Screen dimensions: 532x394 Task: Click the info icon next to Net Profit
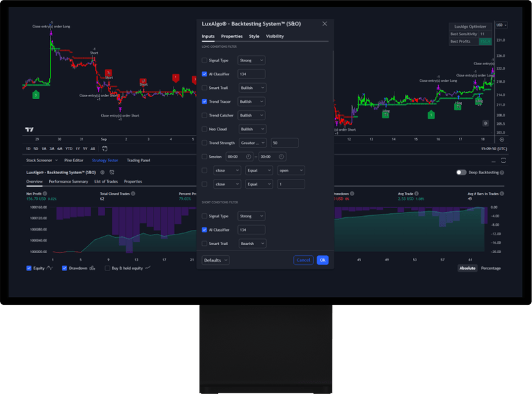[45, 193]
